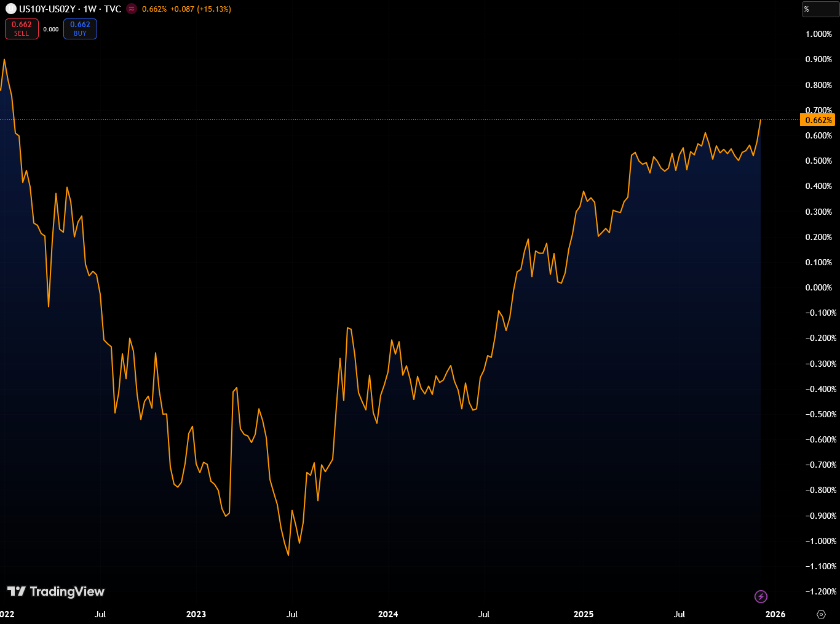Click the 2026 label on time axis

(x=775, y=614)
